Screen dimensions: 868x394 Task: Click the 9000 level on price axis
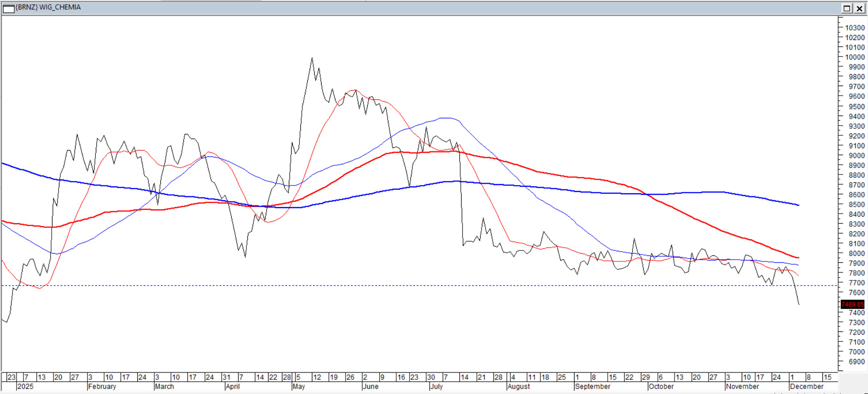pos(856,156)
